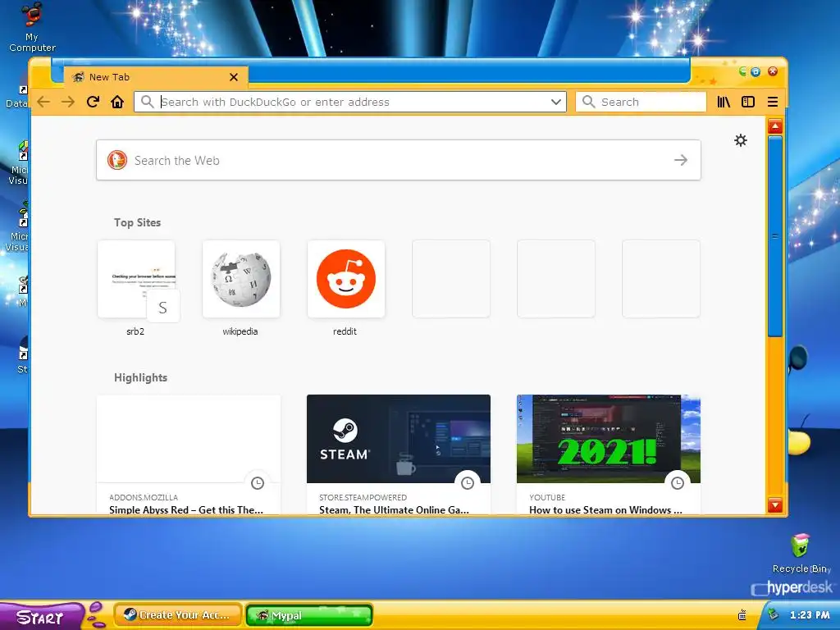The height and width of the screenshot is (630, 840).
Task: Open YouTube Steam on Windows highlight
Action: [x=609, y=455]
